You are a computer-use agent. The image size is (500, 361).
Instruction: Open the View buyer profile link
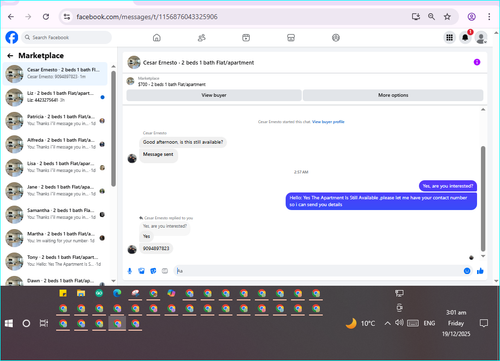pyautogui.click(x=328, y=122)
